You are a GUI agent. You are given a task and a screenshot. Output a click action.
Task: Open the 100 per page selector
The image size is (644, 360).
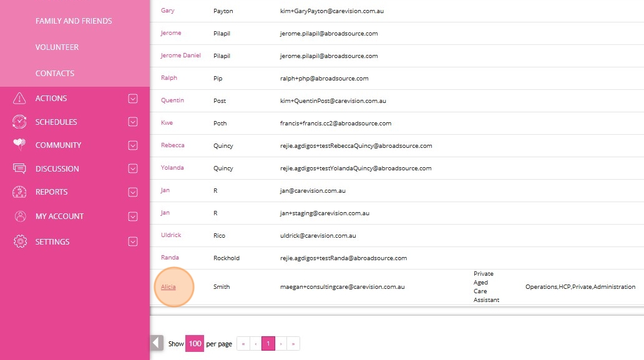(x=195, y=343)
